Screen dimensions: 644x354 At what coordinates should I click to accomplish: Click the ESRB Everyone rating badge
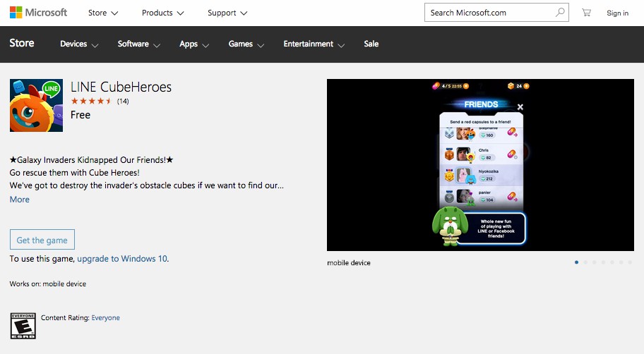pyautogui.click(x=23, y=325)
